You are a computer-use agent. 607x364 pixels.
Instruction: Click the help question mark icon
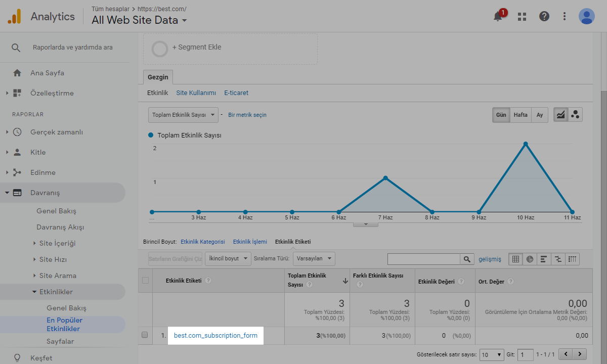point(544,16)
